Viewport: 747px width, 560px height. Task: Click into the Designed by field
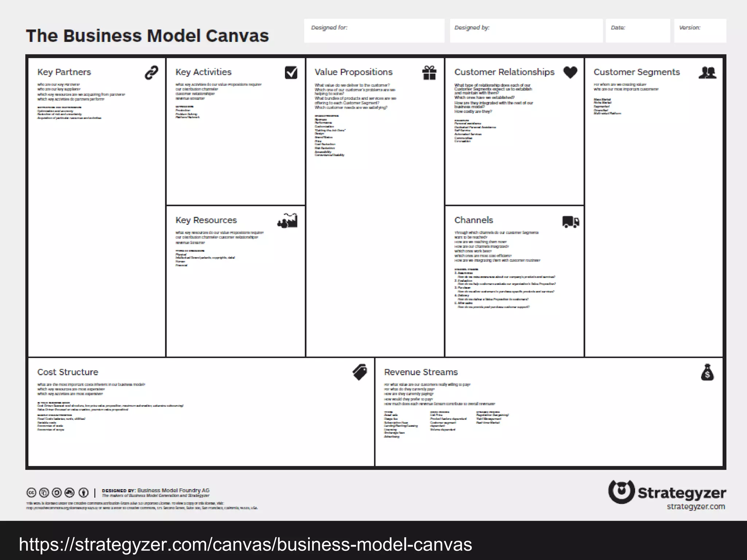point(526,31)
